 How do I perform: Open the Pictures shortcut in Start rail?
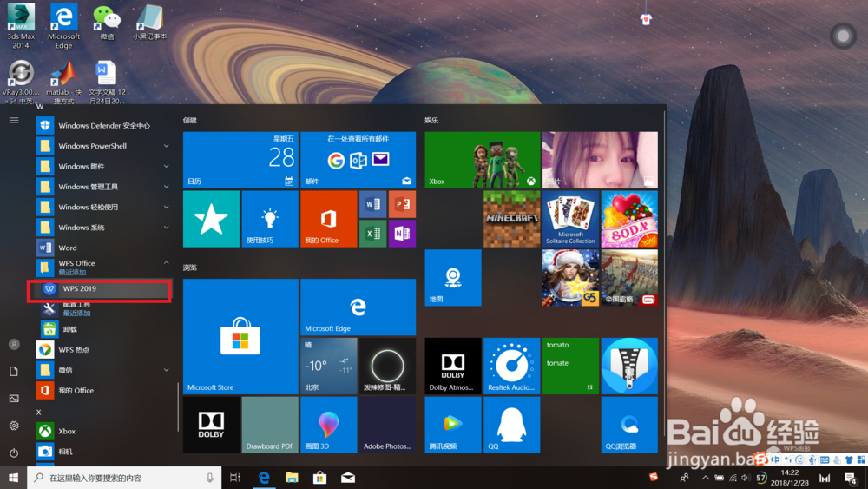click(x=14, y=399)
